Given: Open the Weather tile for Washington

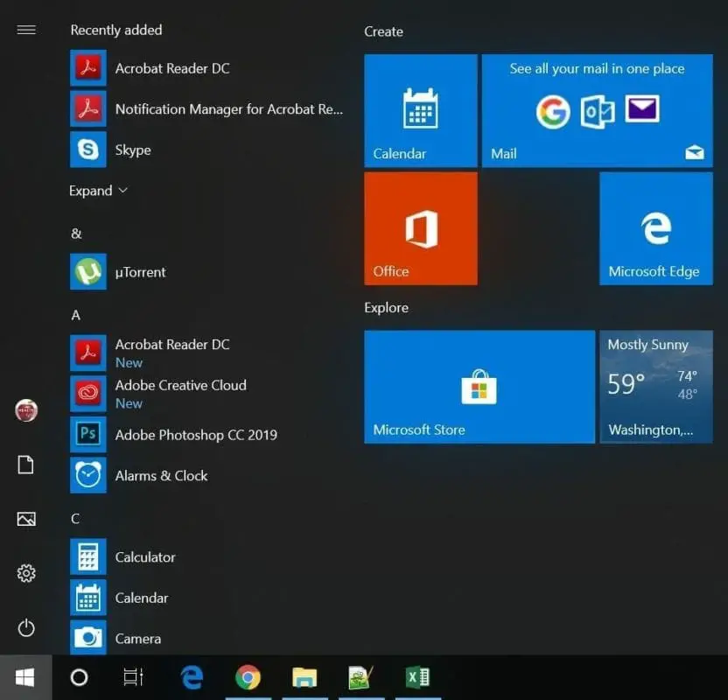Looking at the screenshot, I should pos(656,387).
